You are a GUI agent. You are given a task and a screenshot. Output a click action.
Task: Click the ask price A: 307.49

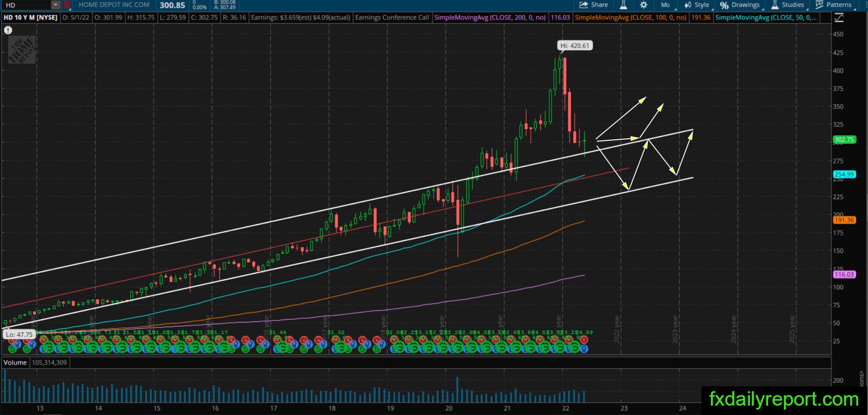click(x=225, y=7)
